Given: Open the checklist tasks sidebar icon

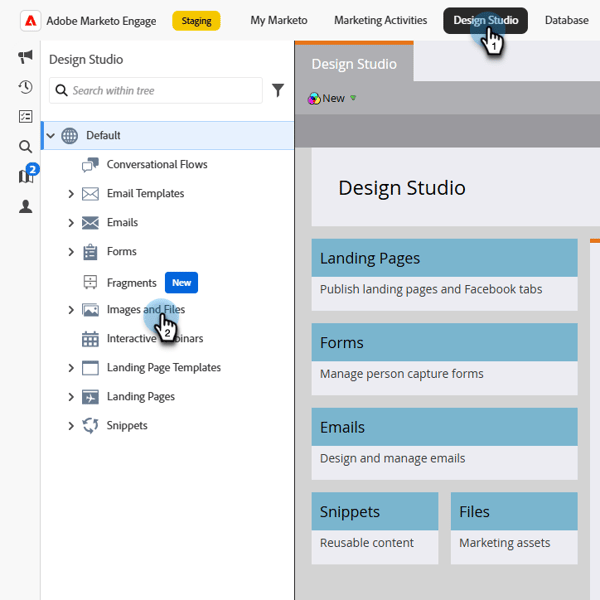Looking at the screenshot, I should coord(26,116).
